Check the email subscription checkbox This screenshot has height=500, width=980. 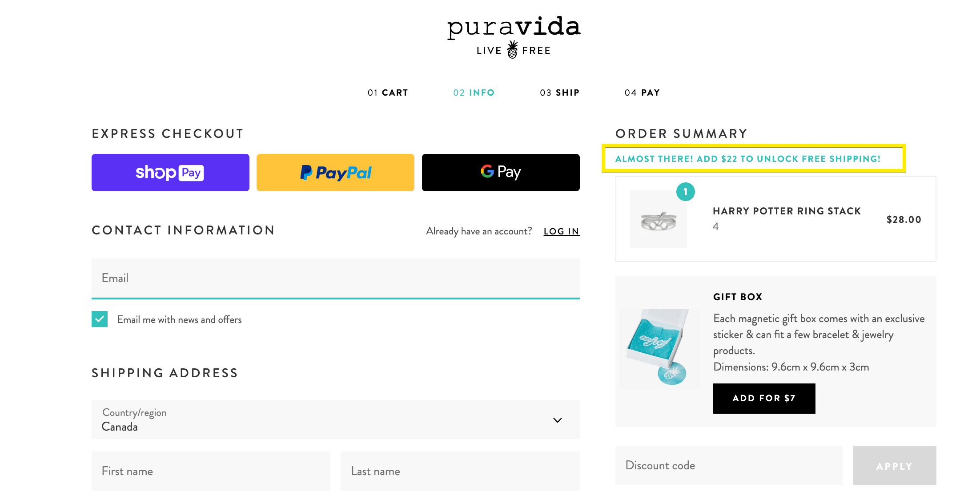[98, 319]
